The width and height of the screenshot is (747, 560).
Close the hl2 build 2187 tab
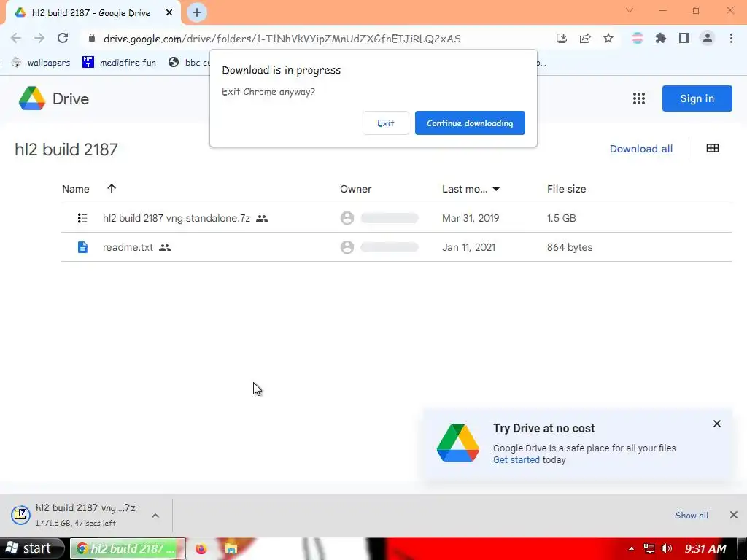169,13
